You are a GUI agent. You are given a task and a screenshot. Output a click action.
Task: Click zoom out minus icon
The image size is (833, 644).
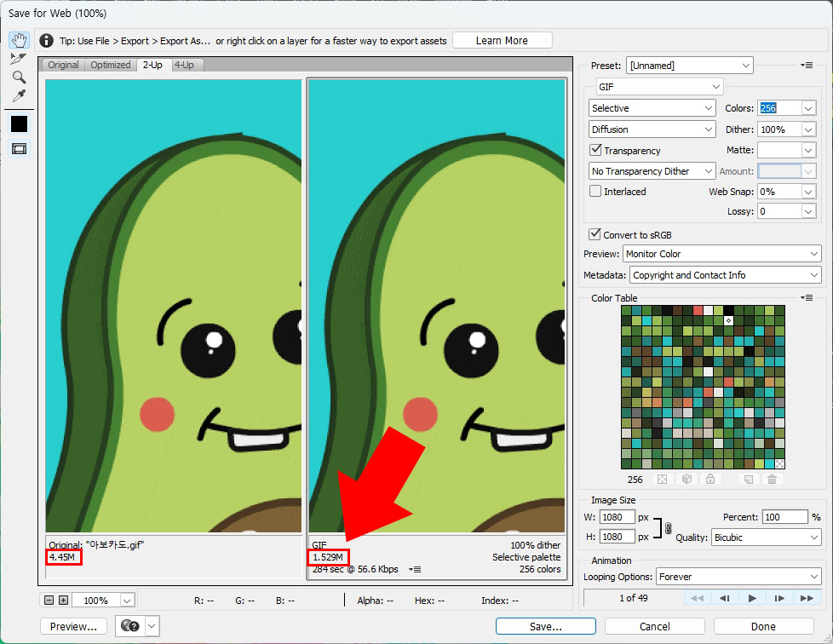click(49, 601)
